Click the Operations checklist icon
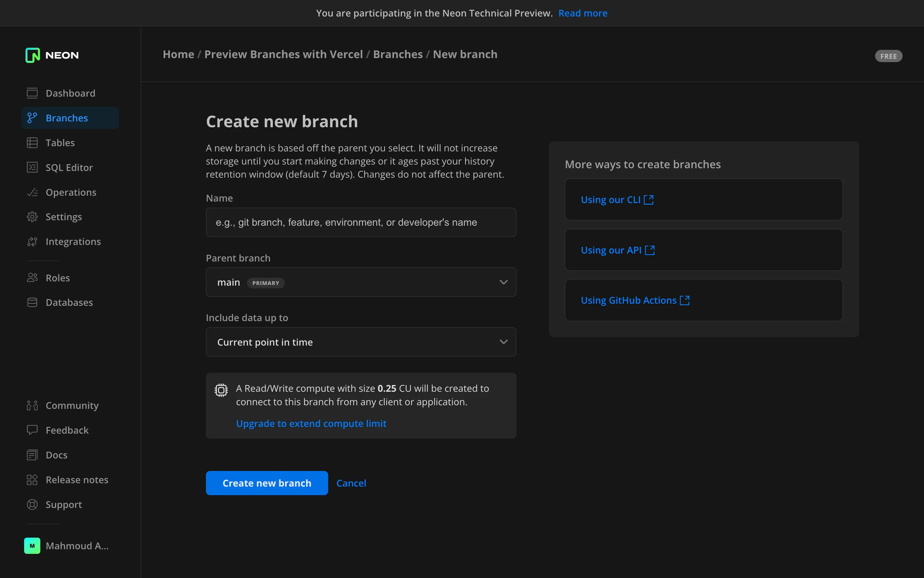Viewport: 924px width, 578px height. tap(32, 192)
